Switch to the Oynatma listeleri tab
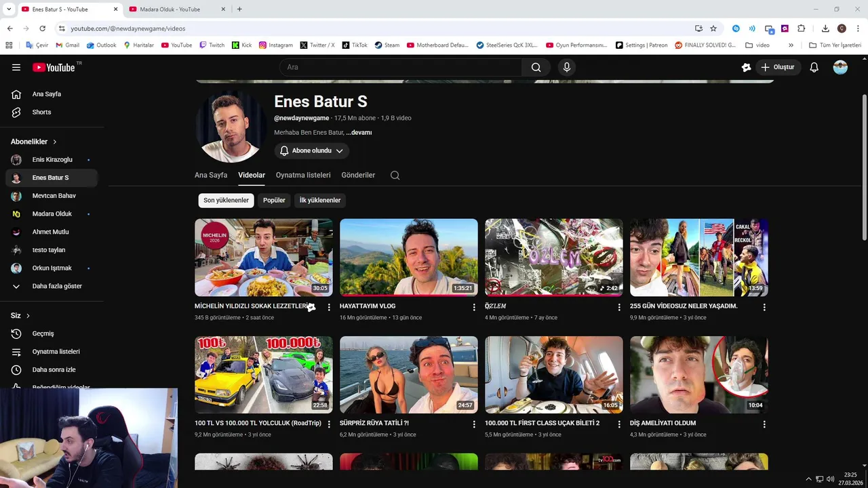Viewport: 868px width, 488px height. point(303,175)
